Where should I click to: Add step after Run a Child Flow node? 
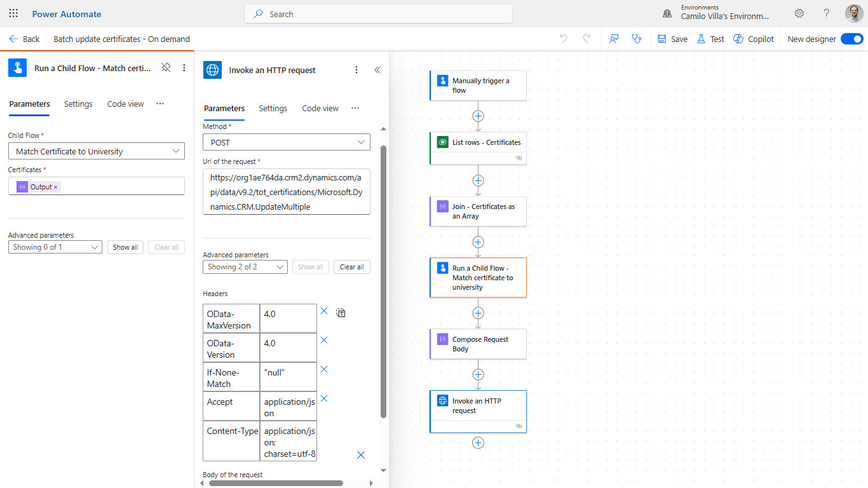tap(478, 313)
